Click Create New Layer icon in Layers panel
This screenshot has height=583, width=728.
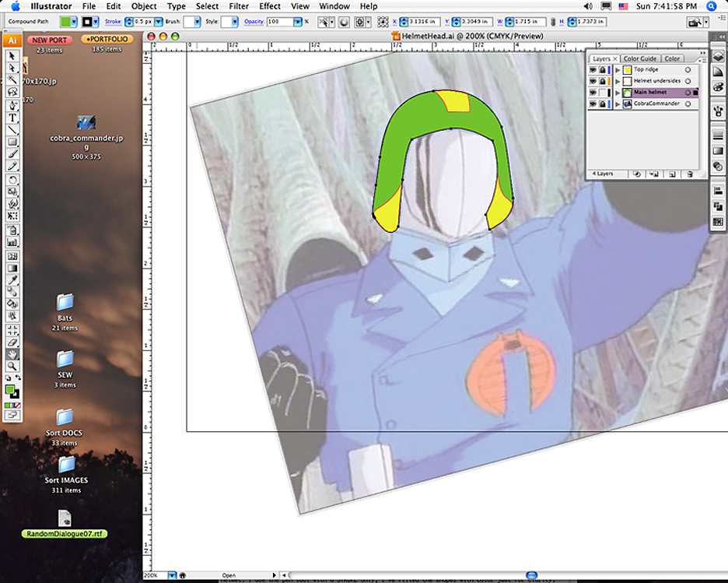(x=672, y=174)
